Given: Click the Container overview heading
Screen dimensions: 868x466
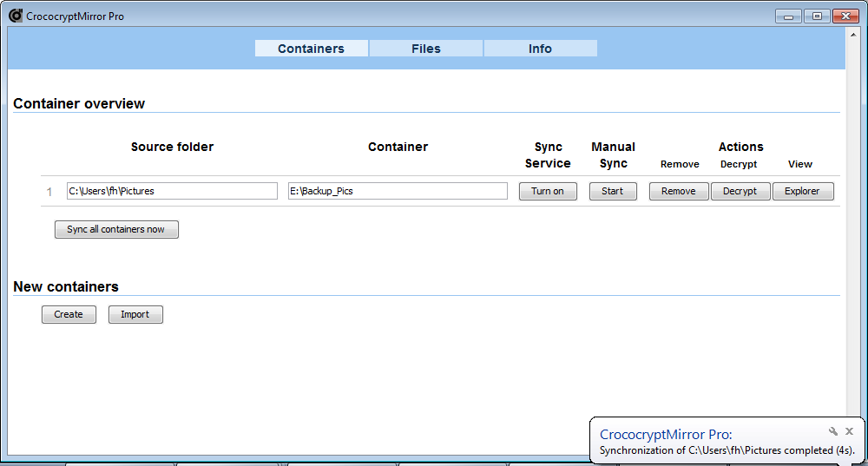Looking at the screenshot, I should pos(79,103).
